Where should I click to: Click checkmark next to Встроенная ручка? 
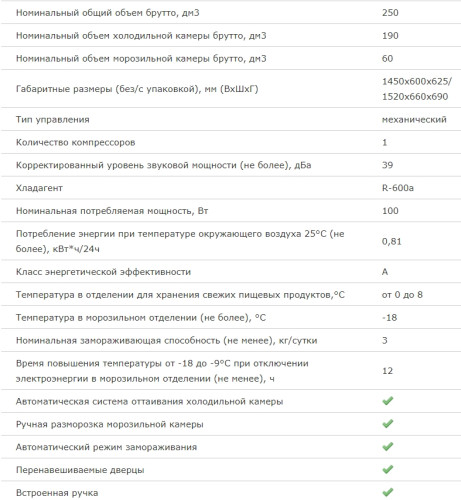(388, 492)
